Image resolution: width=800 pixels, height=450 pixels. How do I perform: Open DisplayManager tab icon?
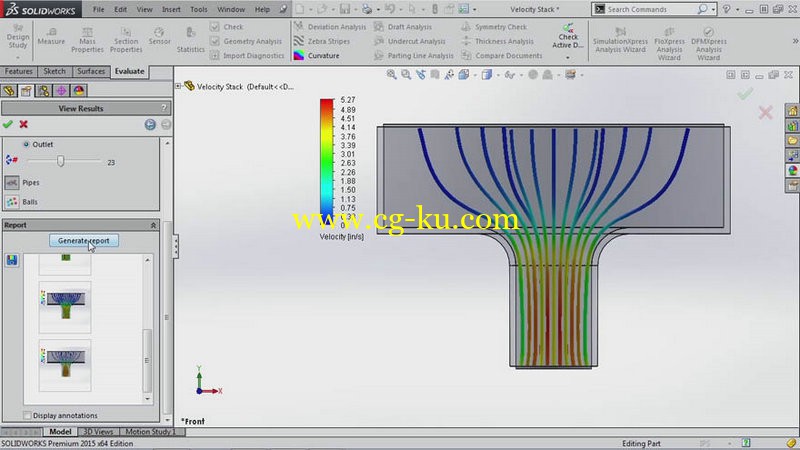79,91
